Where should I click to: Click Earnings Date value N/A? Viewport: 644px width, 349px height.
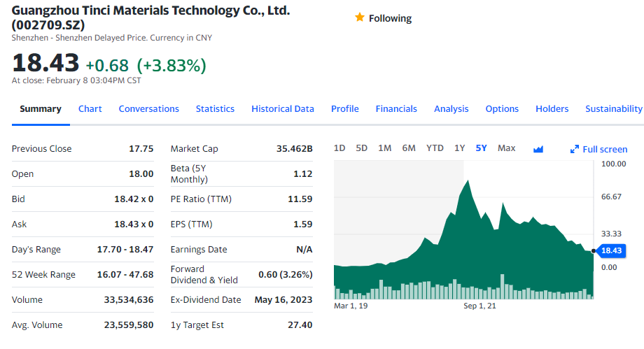tap(304, 250)
